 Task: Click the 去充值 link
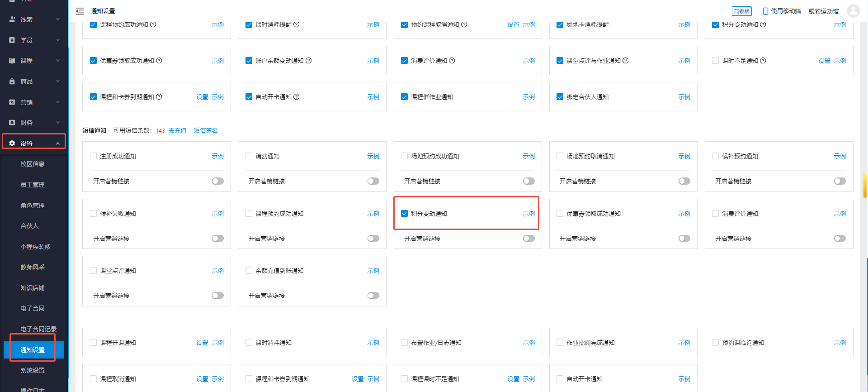tap(178, 130)
